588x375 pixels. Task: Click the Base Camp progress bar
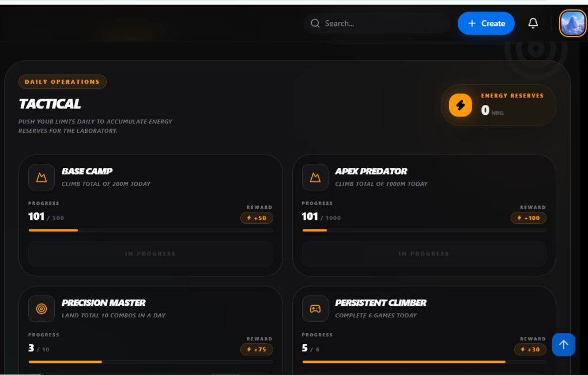tap(150, 230)
